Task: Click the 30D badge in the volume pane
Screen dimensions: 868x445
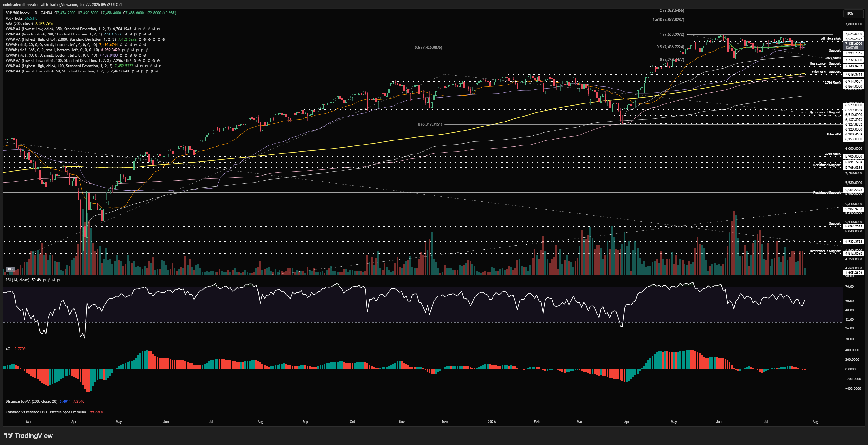Action: tap(11, 269)
